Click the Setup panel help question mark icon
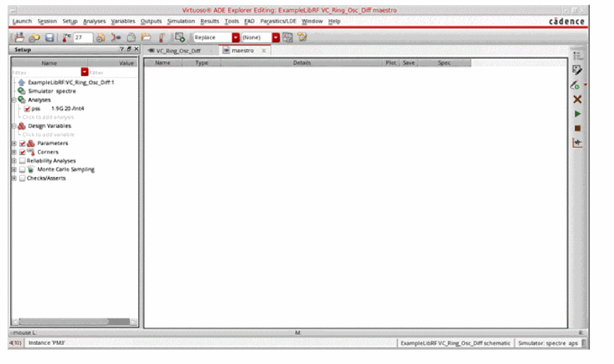Screen dimensions: 614x364 (x=122, y=49)
